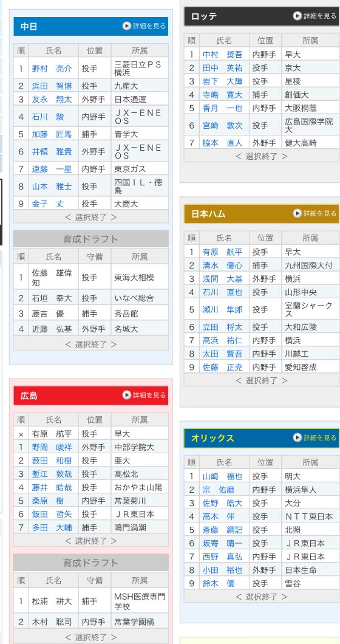Screen dimensions: 340x644
Task: Open player link 薮田 和樹
Action: (x=52, y=461)
